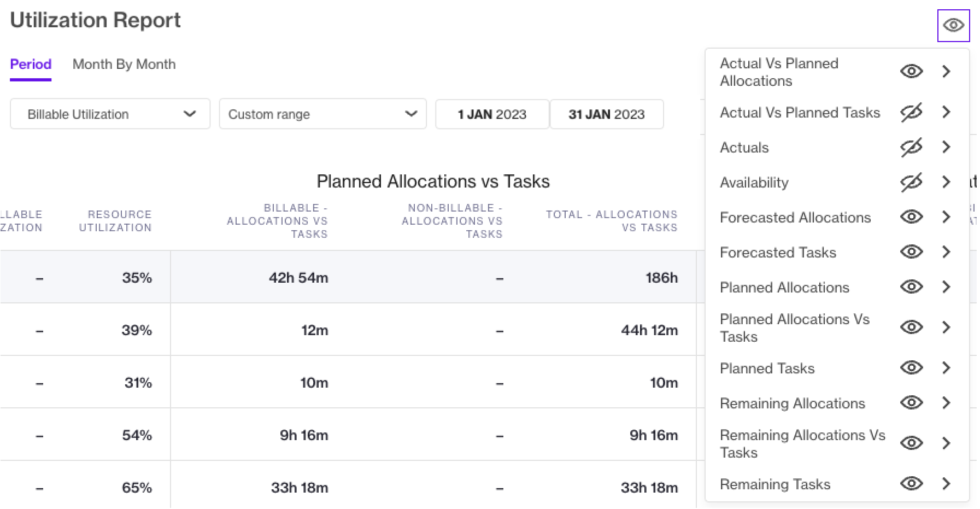Hide Actual Vs Planned Allocations columns
980x509 pixels.
(911, 72)
